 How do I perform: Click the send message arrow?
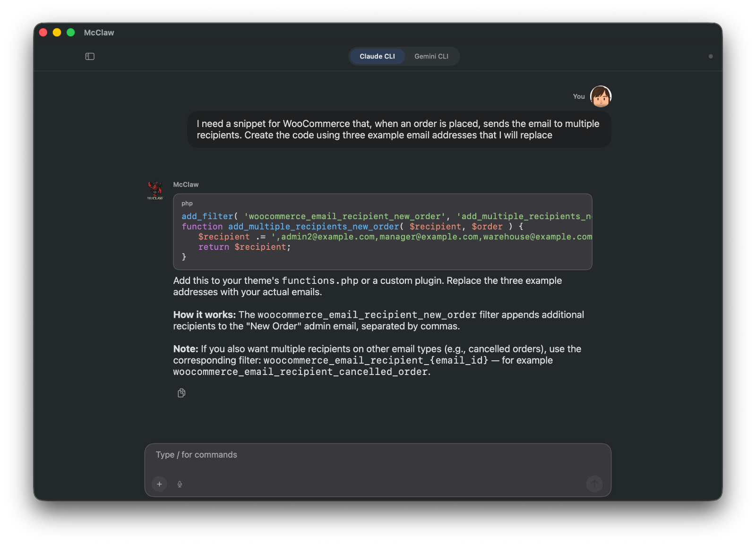[x=594, y=484]
